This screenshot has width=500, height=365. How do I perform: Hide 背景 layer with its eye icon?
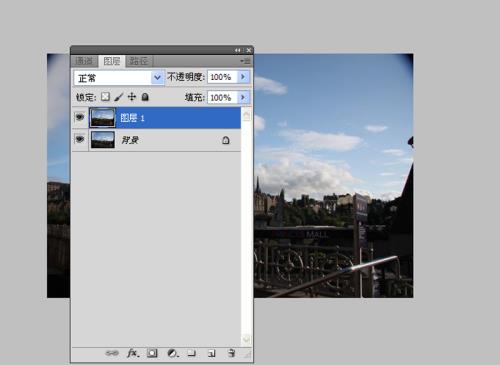[x=80, y=139]
